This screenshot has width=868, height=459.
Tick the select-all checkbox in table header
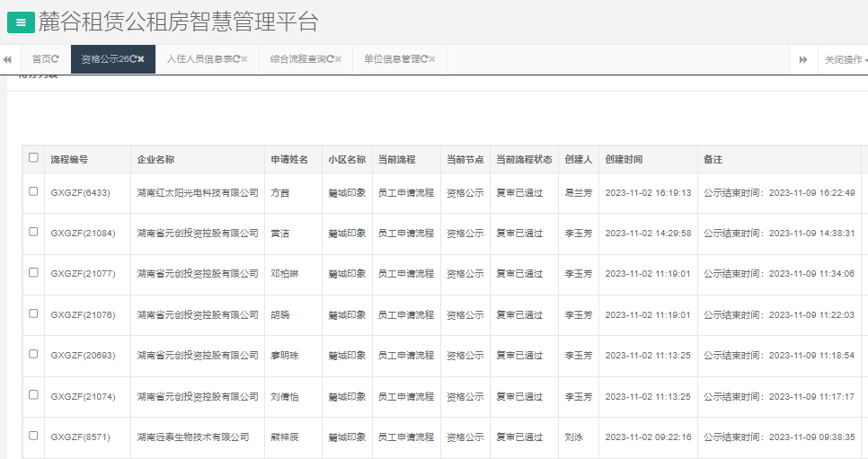tap(33, 157)
